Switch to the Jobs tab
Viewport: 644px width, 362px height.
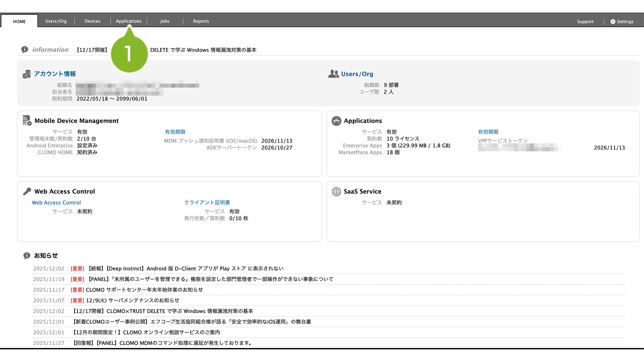(x=165, y=21)
